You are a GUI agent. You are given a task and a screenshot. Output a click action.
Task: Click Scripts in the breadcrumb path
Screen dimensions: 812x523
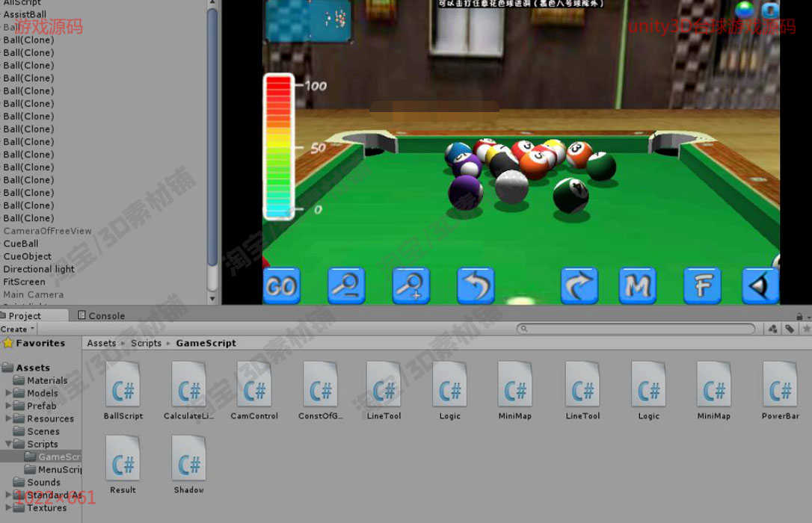click(x=146, y=343)
